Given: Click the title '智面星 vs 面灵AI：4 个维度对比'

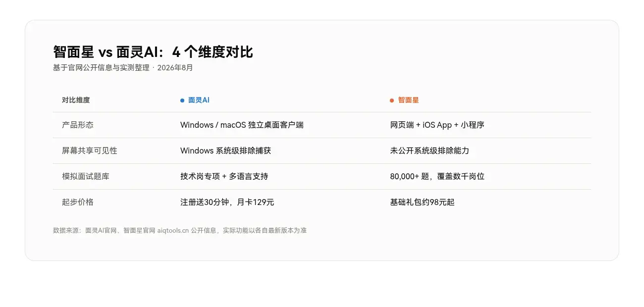Looking at the screenshot, I should point(153,52).
